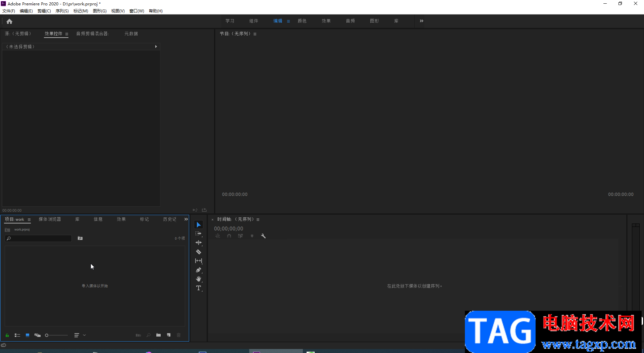Switch project panel to icon view

click(28, 335)
